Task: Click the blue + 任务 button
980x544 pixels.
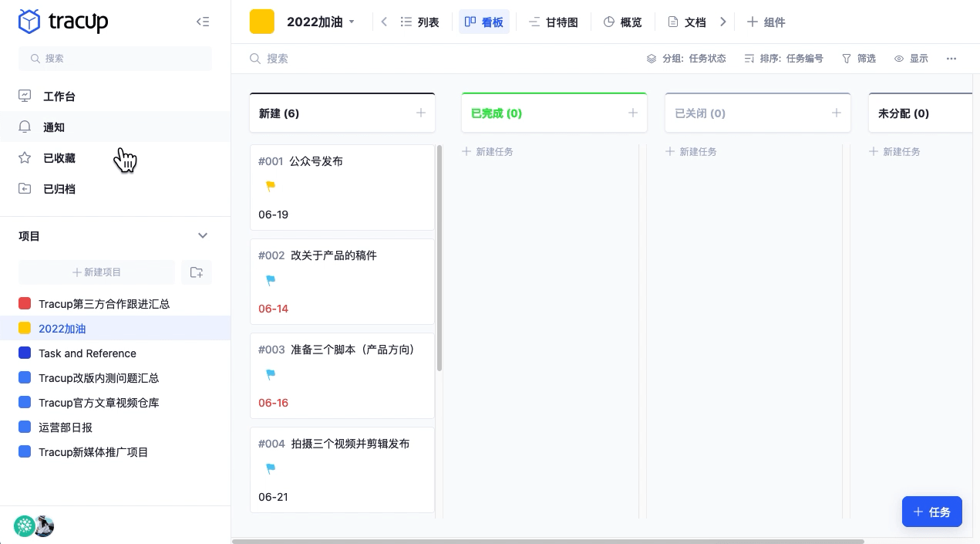Action: (x=932, y=512)
